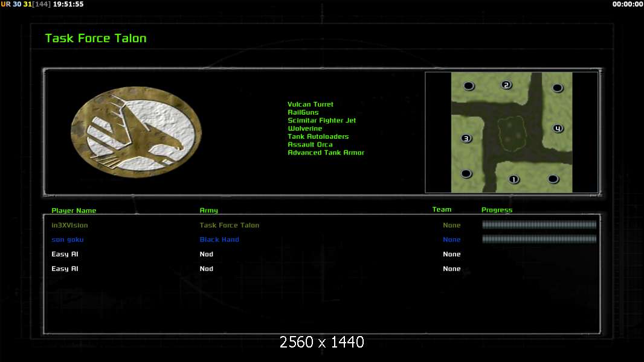The width and height of the screenshot is (644, 362).
Task: Select the Advanced Tank Armor entry
Action: (x=326, y=153)
